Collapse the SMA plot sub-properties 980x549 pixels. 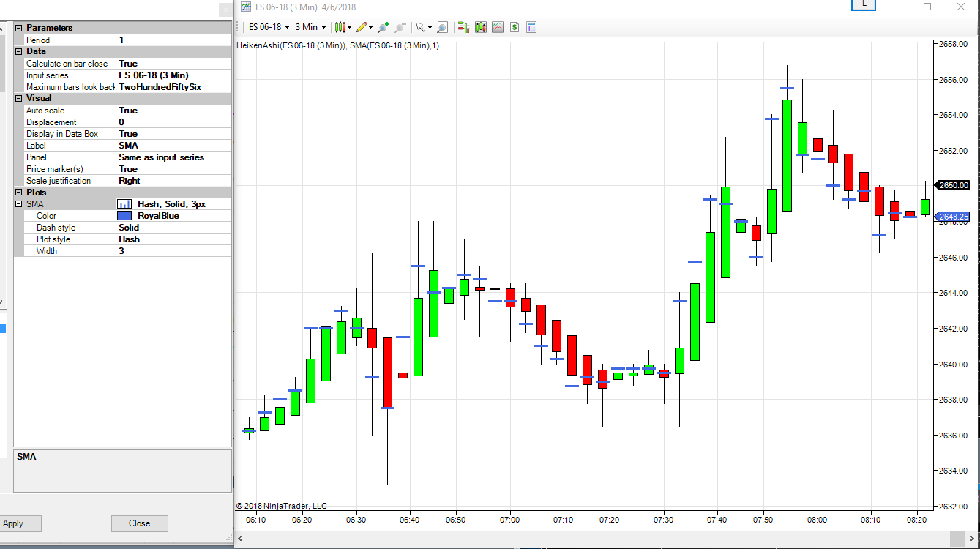tap(19, 204)
